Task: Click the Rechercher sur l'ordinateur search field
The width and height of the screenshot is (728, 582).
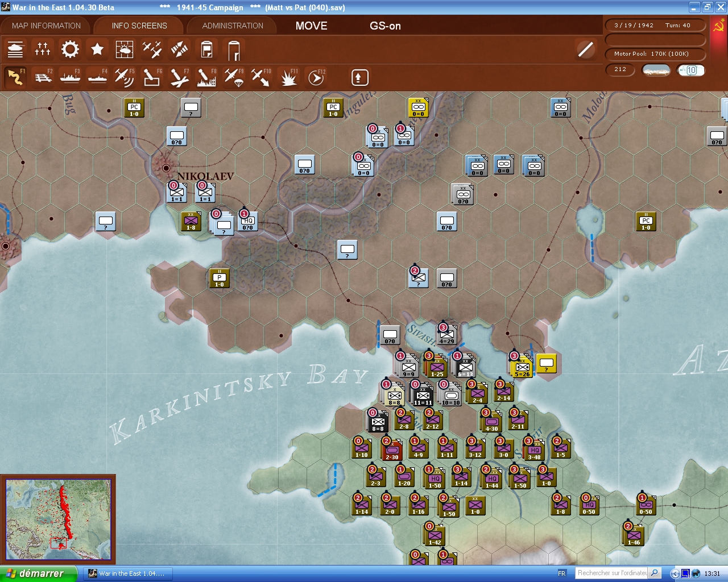Action: click(612, 573)
